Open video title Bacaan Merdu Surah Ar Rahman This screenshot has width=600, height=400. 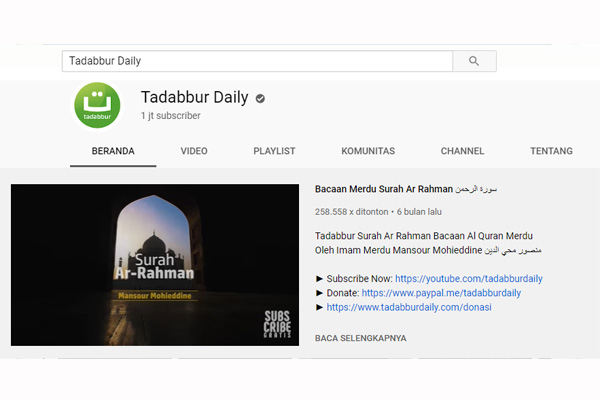(x=406, y=189)
